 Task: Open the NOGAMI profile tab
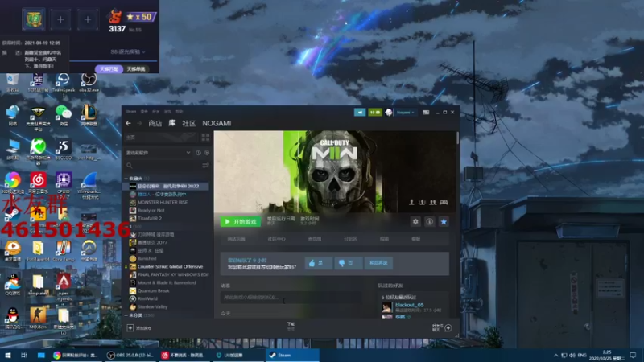click(217, 123)
